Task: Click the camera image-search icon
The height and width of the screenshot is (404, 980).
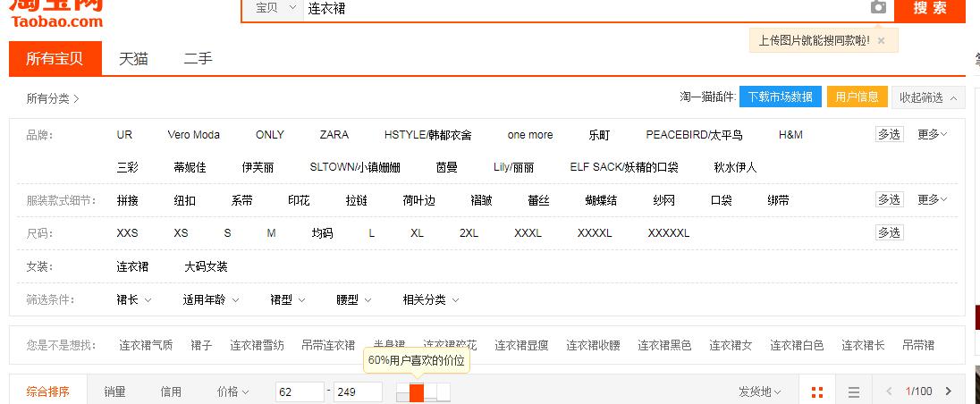Action: pos(878,7)
